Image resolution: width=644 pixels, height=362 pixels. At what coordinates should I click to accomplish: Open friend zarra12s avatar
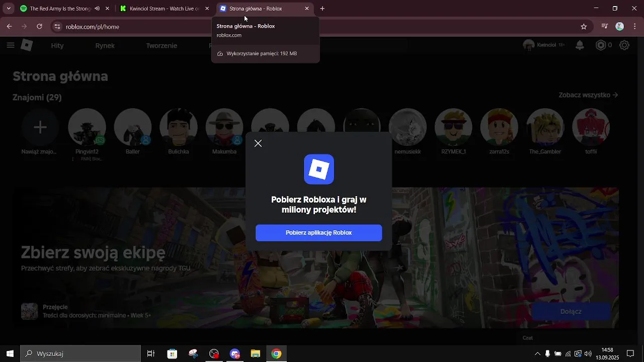tap(499, 127)
